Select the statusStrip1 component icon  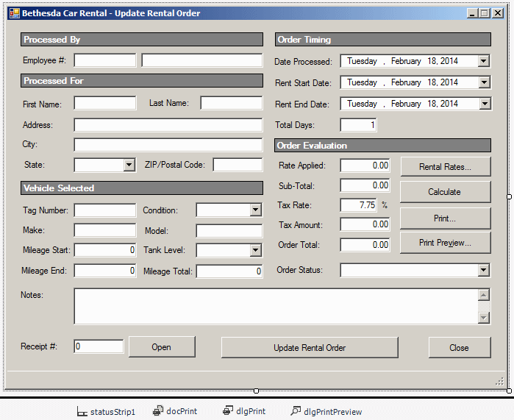point(82,412)
